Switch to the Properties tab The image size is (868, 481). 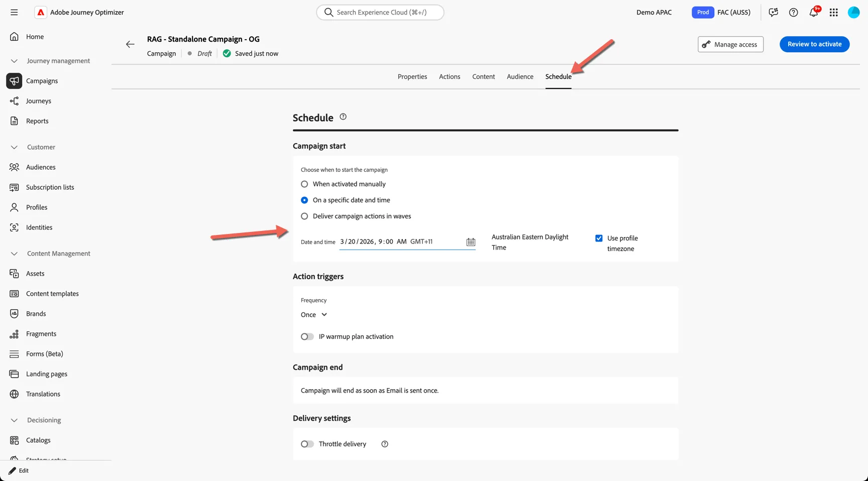pyautogui.click(x=412, y=77)
